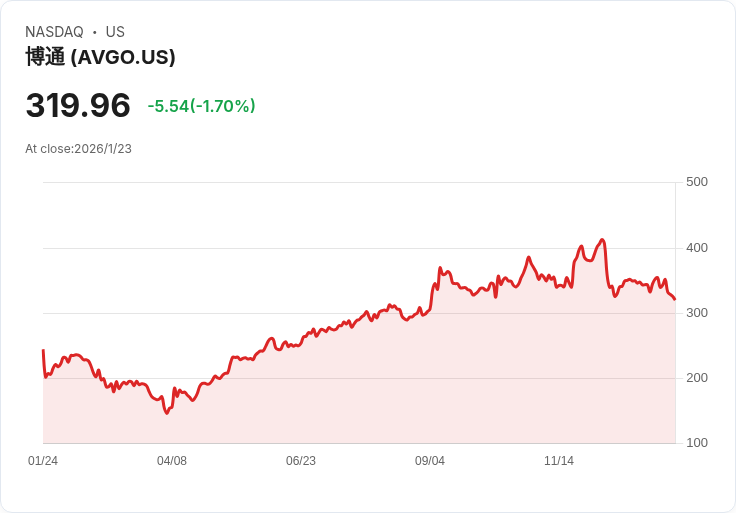
Task: Click the 200 y-axis label
Action: tap(697, 378)
